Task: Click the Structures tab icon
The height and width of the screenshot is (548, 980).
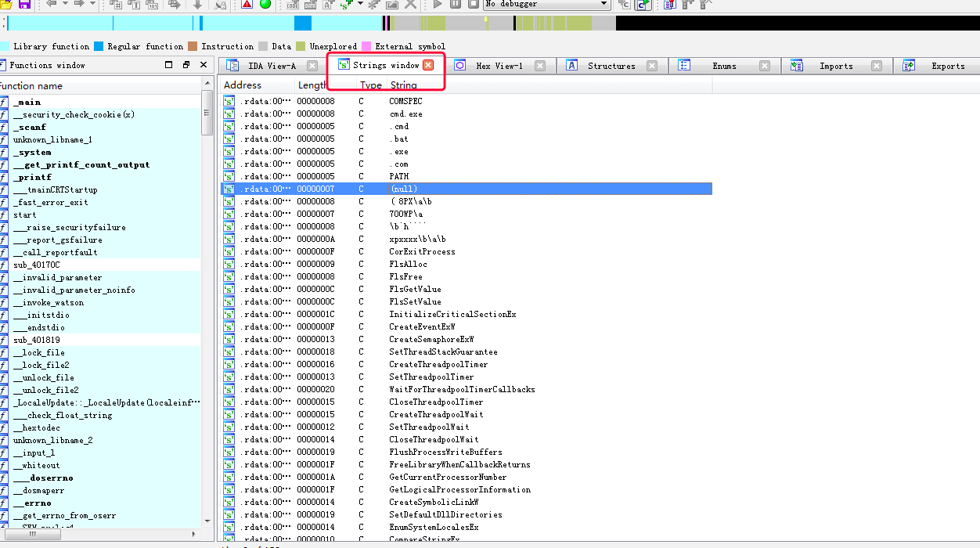Action: (x=572, y=66)
